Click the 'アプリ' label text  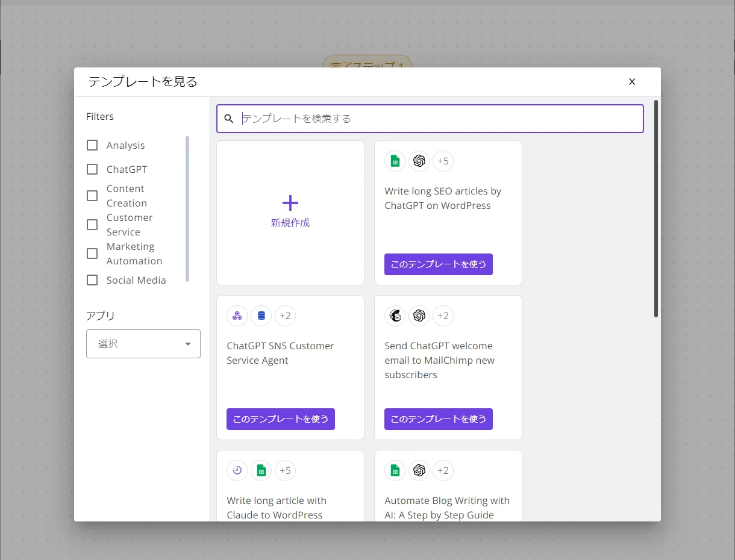click(x=101, y=316)
